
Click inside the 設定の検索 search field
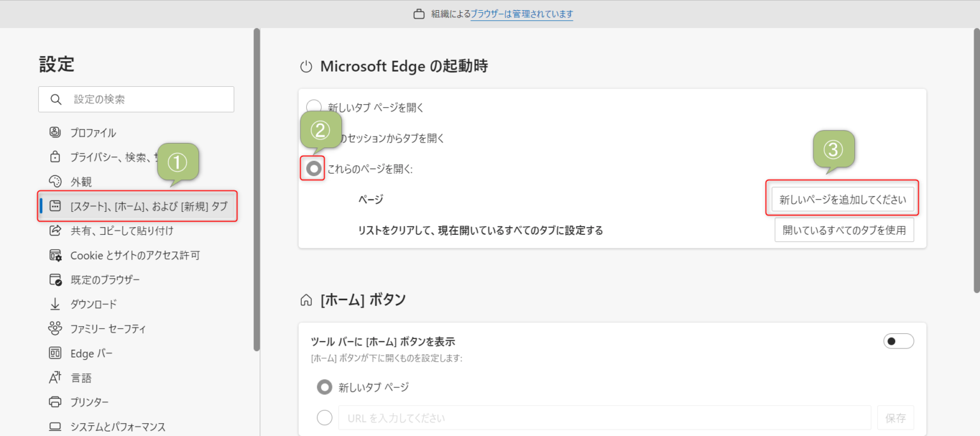pos(136,99)
